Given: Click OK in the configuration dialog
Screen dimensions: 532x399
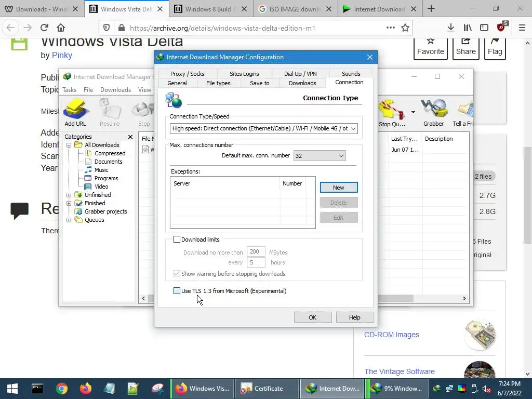Looking at the screenshot, I should coord(312,317).
